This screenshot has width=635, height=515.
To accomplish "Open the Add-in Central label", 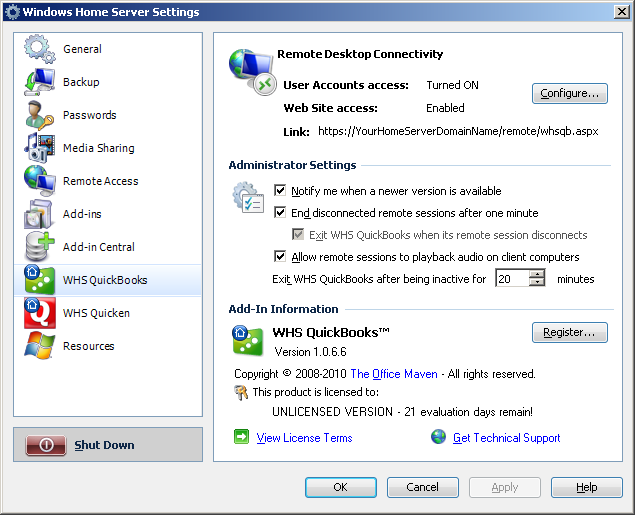I will (98, 247).
